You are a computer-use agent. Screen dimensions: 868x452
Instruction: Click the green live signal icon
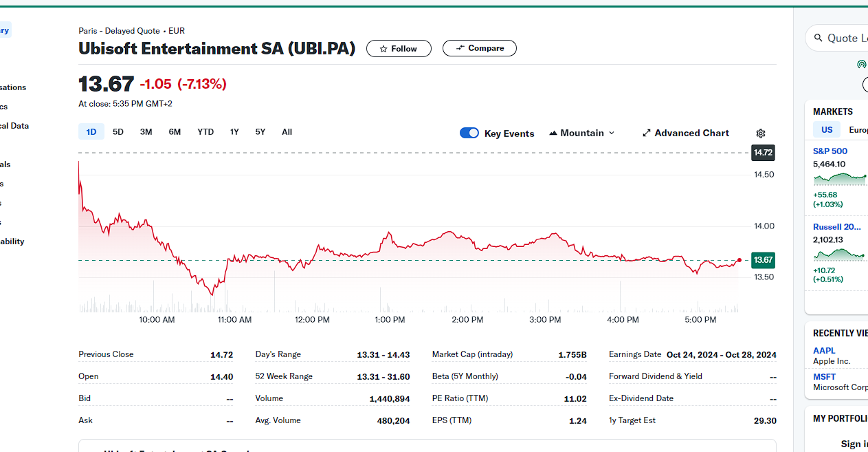(861, 65)
